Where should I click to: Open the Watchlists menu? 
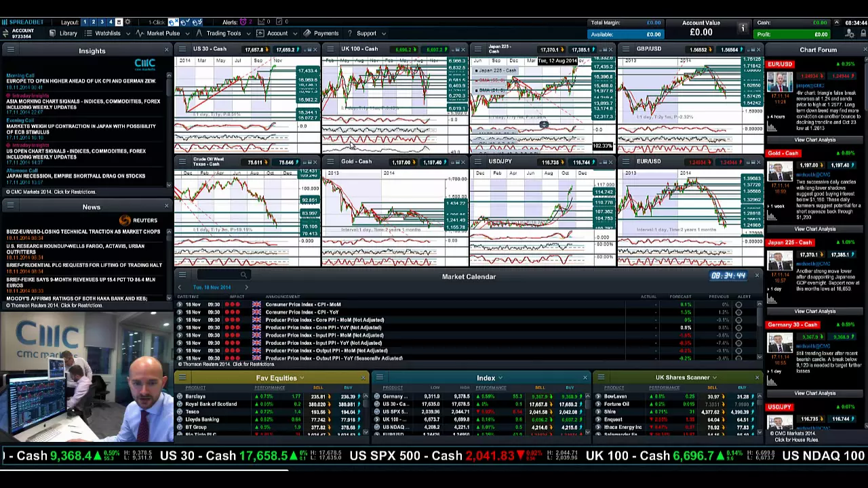click(107, 33)
